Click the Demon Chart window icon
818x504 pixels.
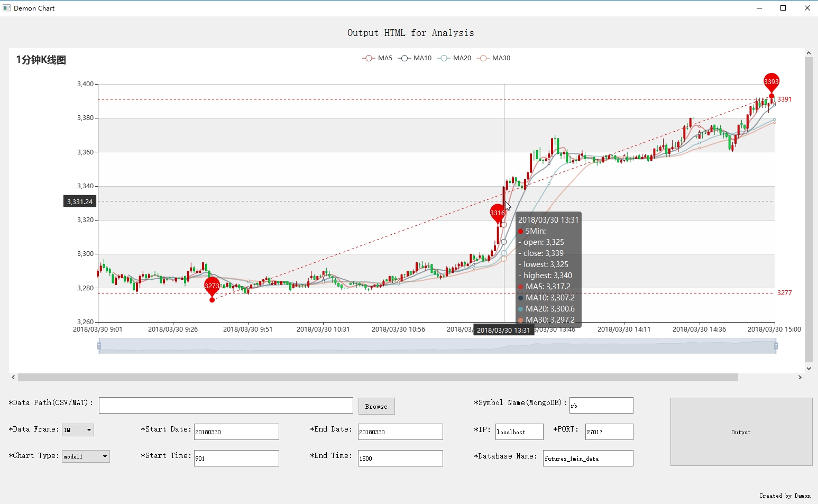click(6, 8)
